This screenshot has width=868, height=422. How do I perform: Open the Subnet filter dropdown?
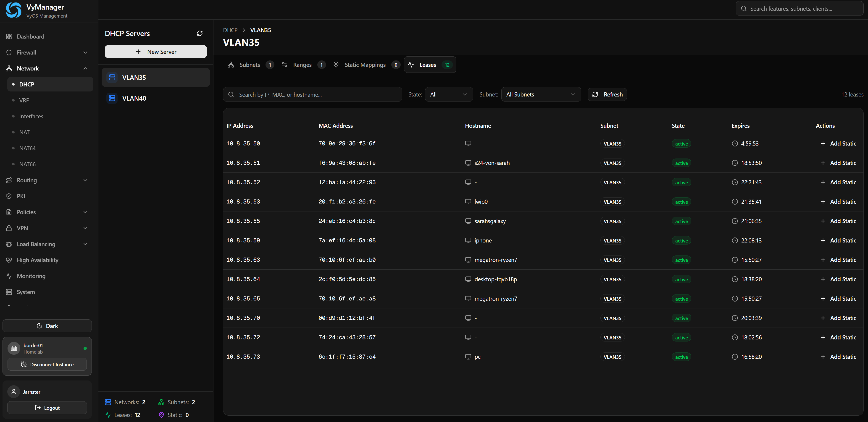click(540, 94)
